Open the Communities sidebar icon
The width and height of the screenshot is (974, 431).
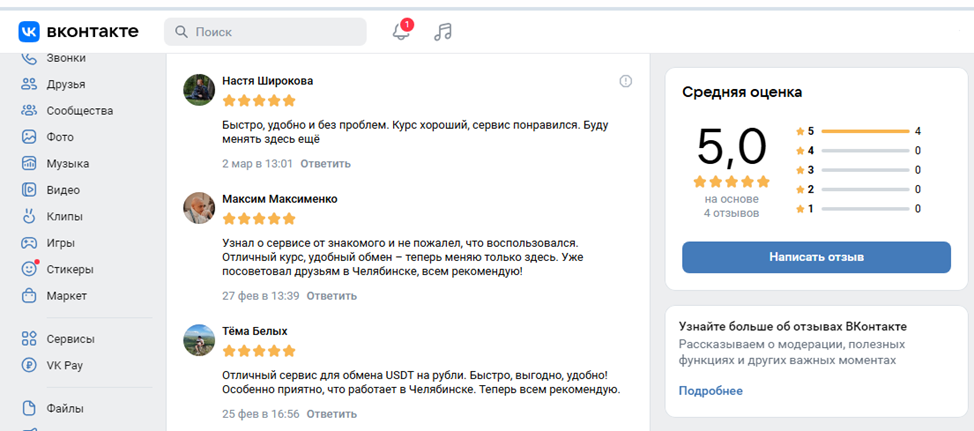pos(29,111)
